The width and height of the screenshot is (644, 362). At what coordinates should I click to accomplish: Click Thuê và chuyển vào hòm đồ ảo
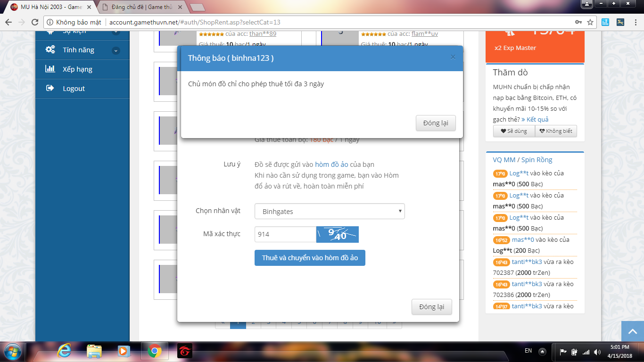coord(310,258)
